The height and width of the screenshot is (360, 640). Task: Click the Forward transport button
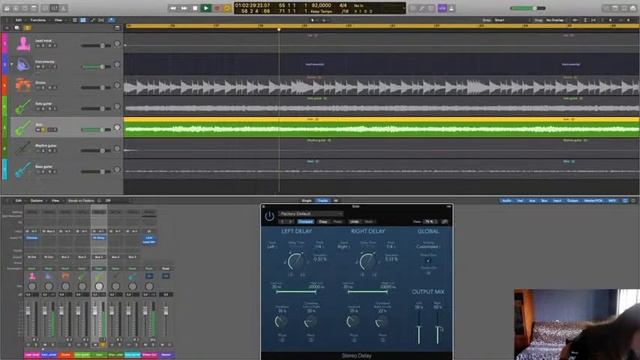184,8
